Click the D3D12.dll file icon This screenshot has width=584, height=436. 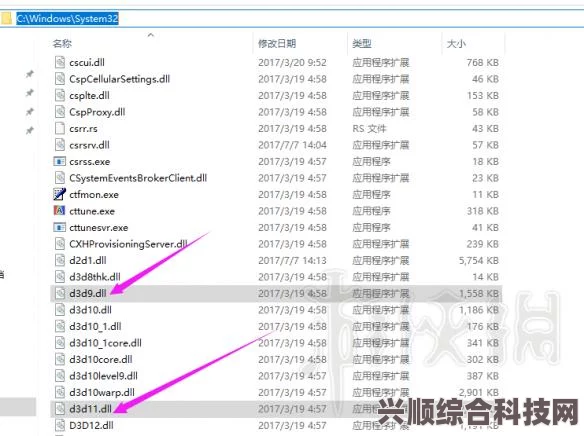pos(60,425)
